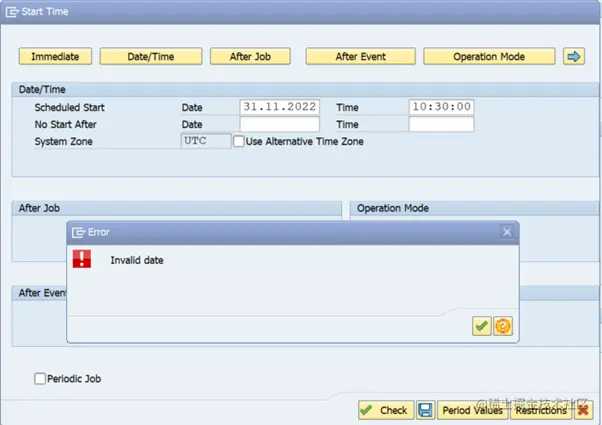Click the red exclamation error icon

pyautogui.click(x=82, y=259)
